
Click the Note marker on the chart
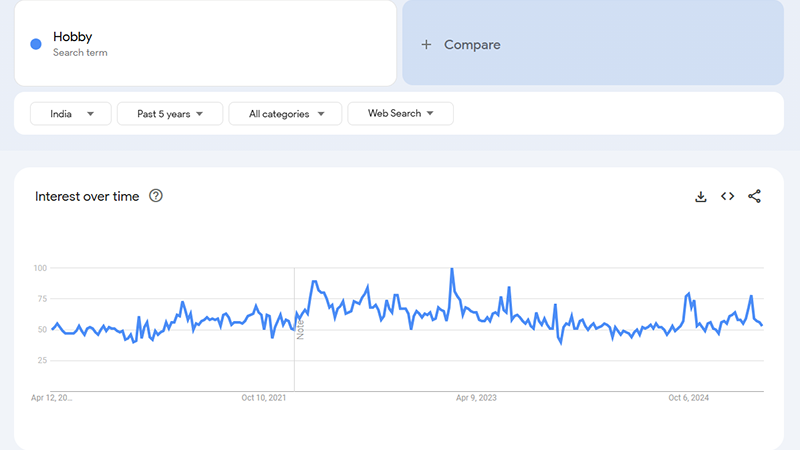point(300,330)
